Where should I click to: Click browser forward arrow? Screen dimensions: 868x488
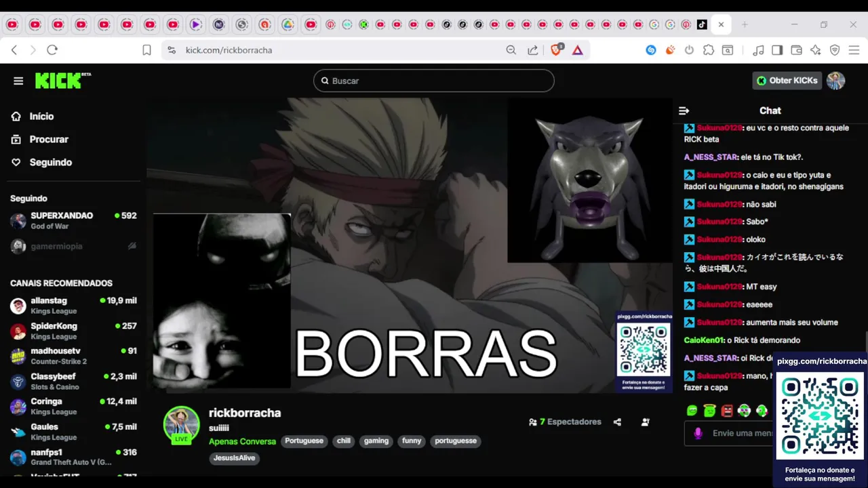(33, 50)
